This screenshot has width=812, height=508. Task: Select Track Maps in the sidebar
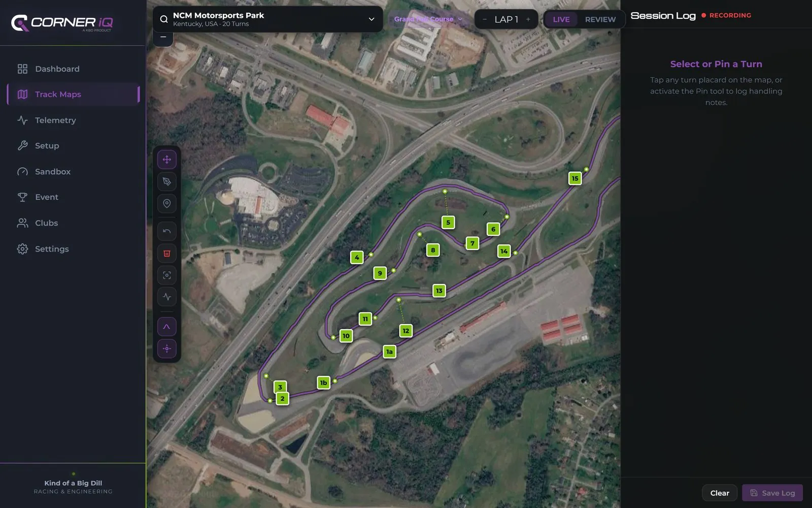[73, 94]
